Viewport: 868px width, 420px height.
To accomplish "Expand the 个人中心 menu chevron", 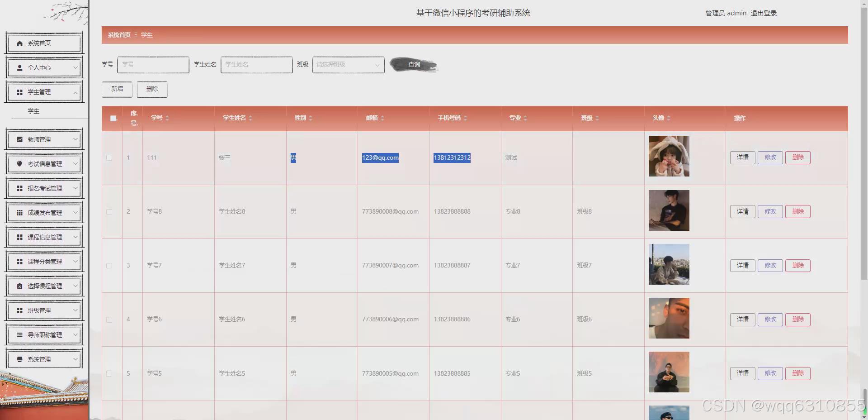I will click(x=75, y=67).
